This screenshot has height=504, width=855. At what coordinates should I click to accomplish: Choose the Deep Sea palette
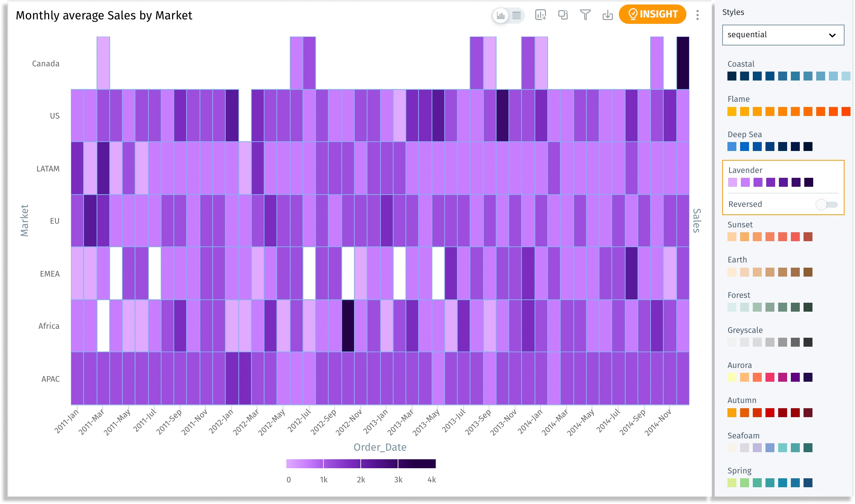[x=770, y=147]
